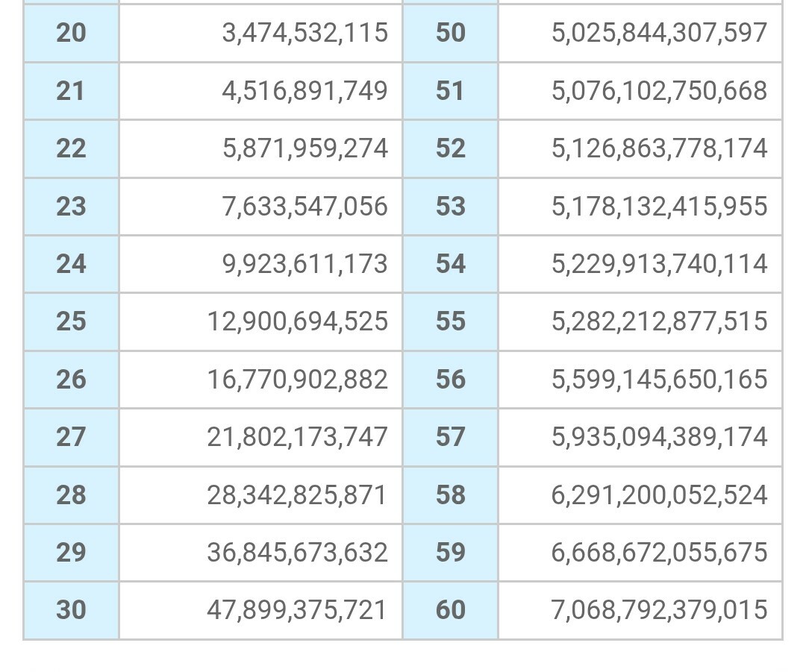806x672 pixels.
Task: Select the level 24 header cell
Action: pos(71,264)
